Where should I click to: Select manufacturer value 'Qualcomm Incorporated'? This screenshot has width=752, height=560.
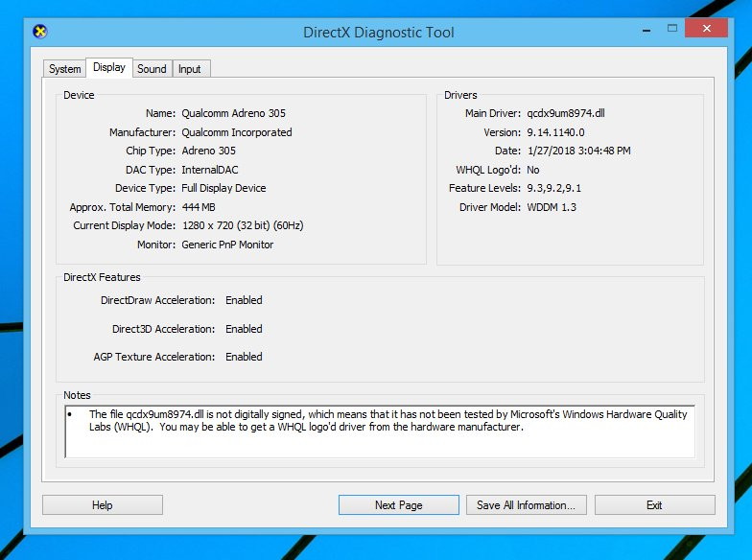(236, 132)
